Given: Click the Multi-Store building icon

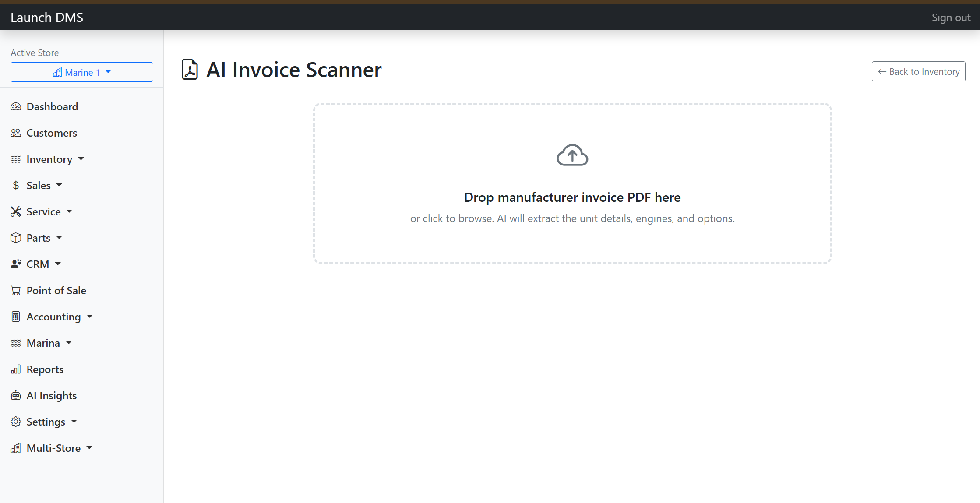Looking at the screenshot, I should [16, 448].
